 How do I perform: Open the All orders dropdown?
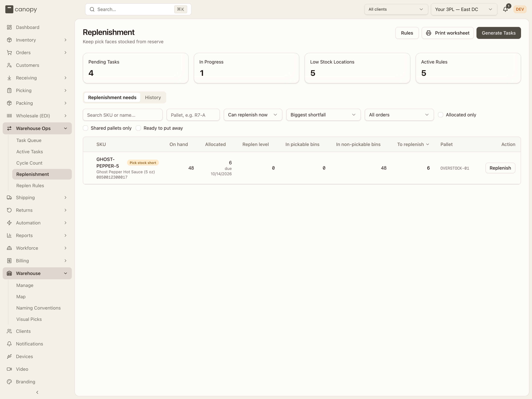pyautogui.click(x=399, y=115)
